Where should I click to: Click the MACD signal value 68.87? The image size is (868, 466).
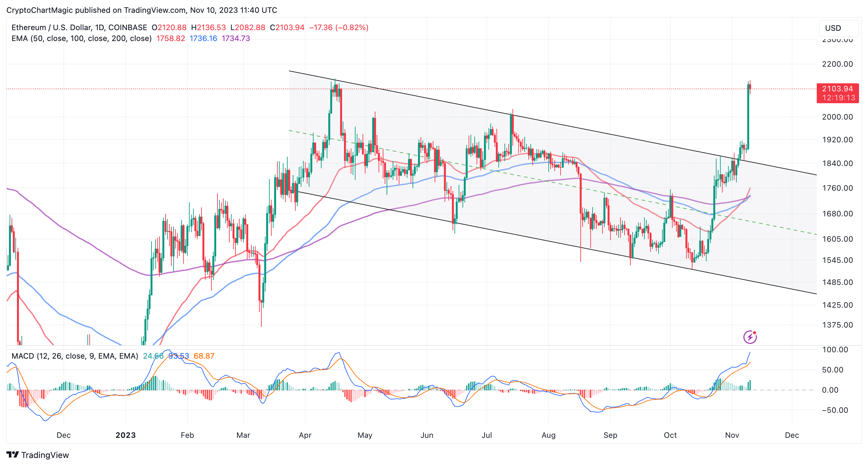[x=204, y=356]
